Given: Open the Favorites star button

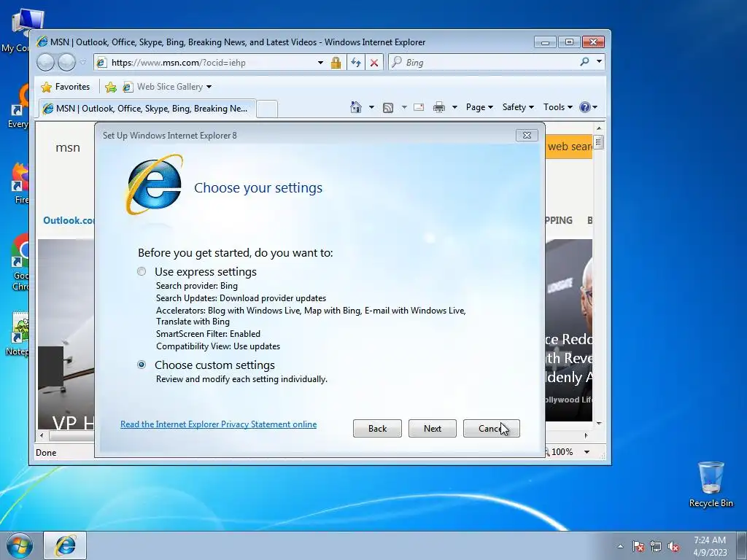Looking at the screenshot, I should tap(65, 87).
